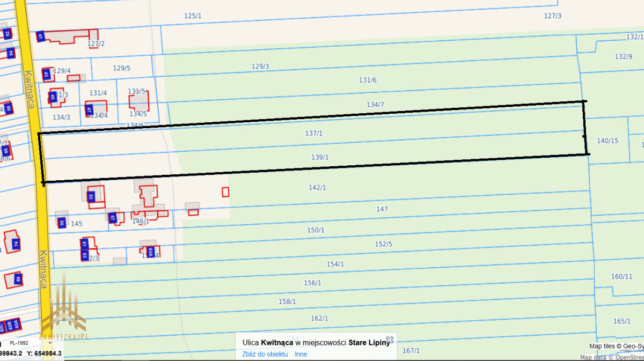Select house number 74 marker

[x=16, y=245]
